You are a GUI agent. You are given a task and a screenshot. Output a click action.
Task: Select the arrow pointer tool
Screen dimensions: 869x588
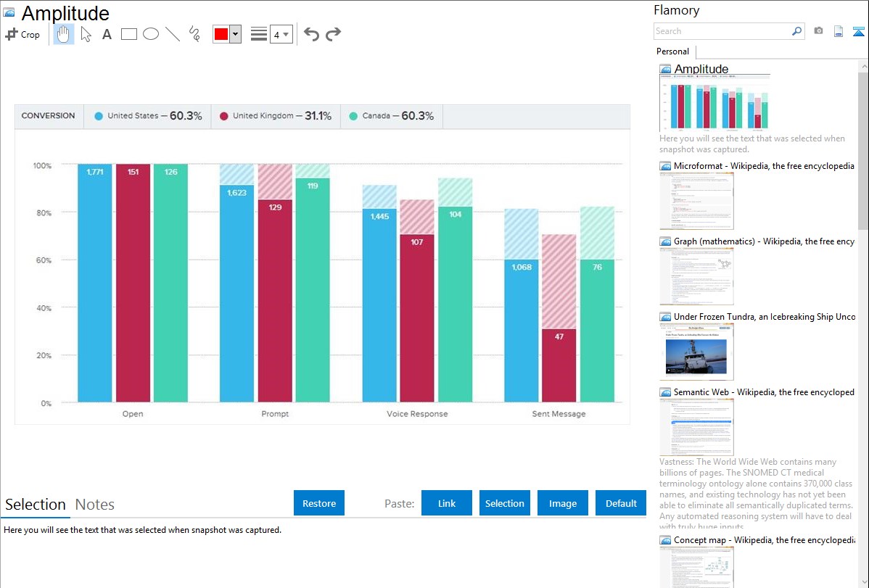click(86, 34)
